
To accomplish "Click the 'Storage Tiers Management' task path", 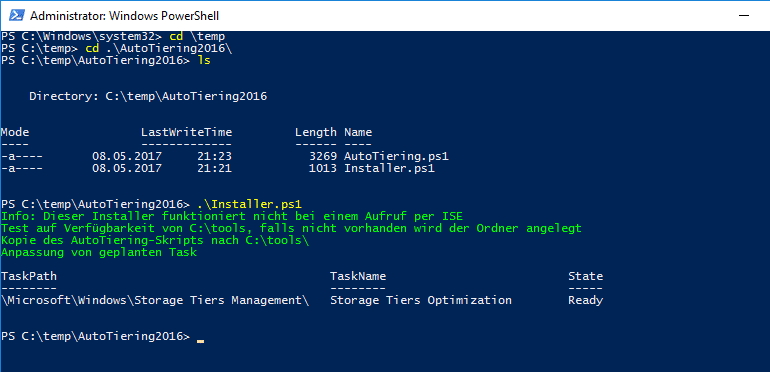I will click(155, 300).
